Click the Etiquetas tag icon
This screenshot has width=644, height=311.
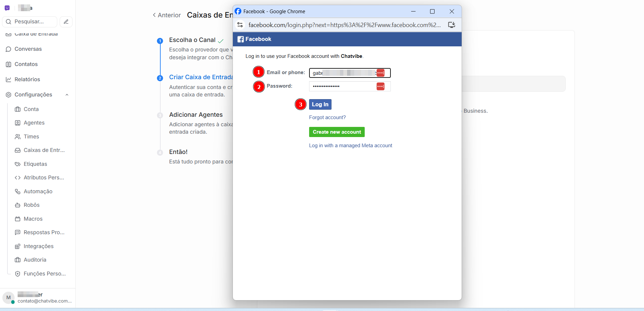[18, 164]
